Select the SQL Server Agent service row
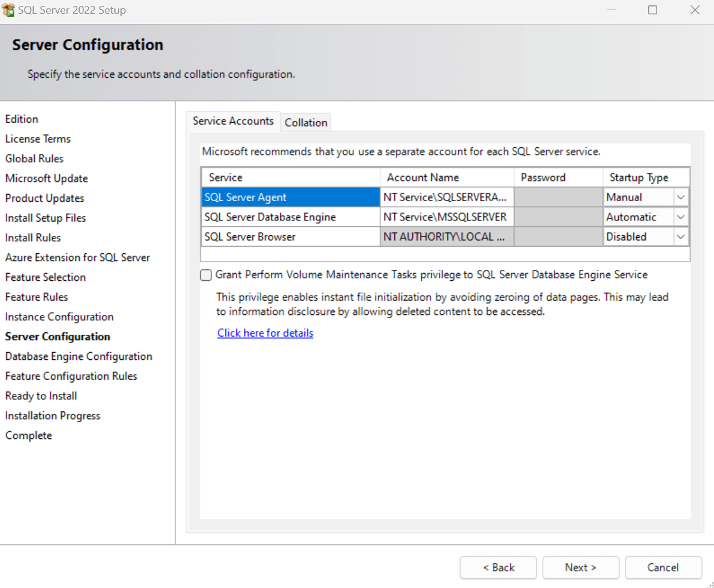The image size is (714, 588). pyautogui.click(x=291, y=197)
